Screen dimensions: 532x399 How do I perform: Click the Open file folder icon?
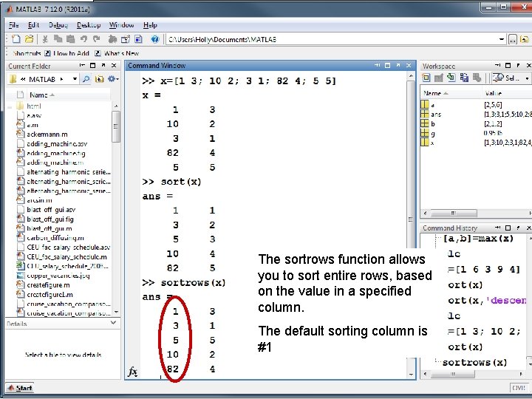(29, 39)
